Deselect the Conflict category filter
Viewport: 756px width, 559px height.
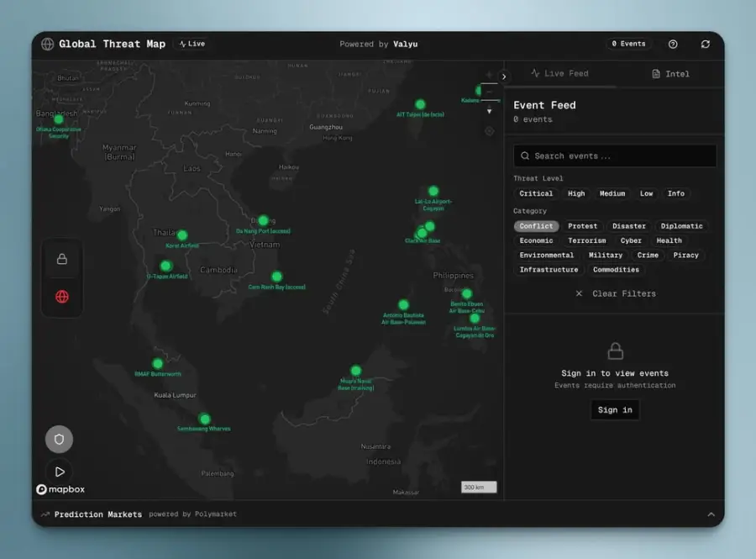tap(536, 226)
